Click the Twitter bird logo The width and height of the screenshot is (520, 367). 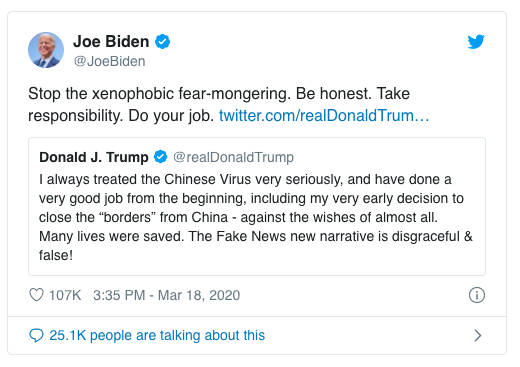coord(476,42)
